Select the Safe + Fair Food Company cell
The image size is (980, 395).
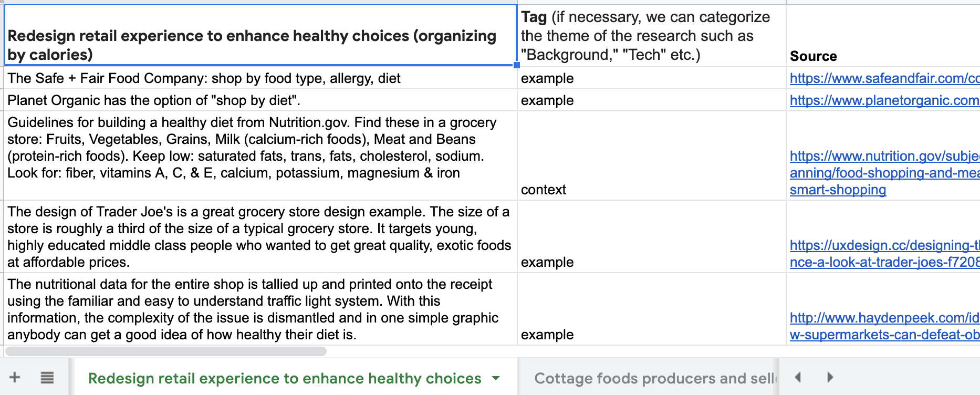(x=260, y=78)
